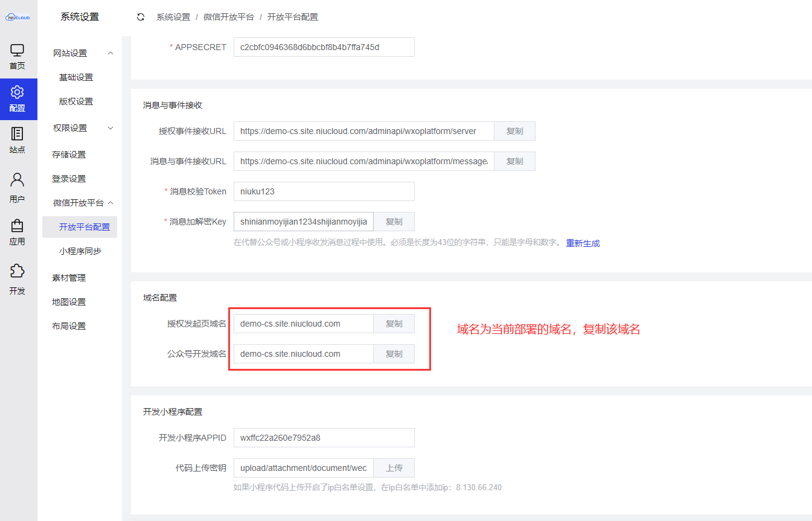Open the 应用 bag icon
The width and height of the screenshot is (812, 521).
(18, 232)
